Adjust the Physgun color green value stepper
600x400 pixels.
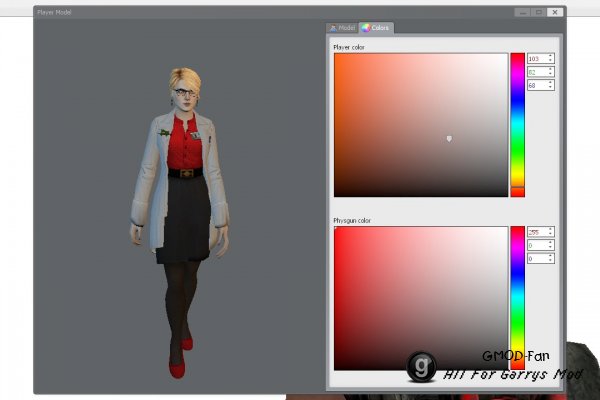pos(551,245)
